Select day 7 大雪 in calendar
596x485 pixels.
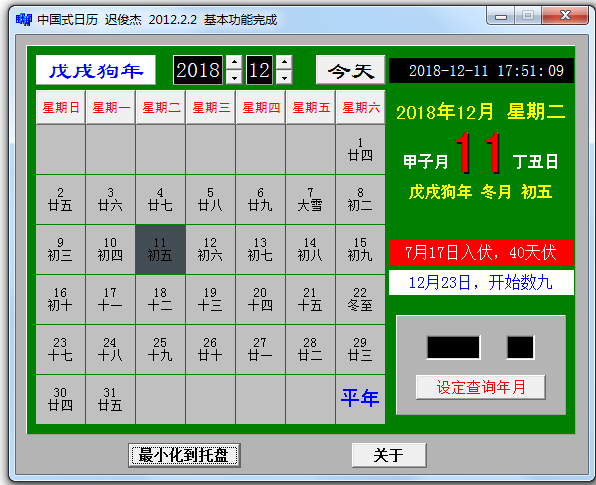pyautogui.click(x=310, y=200)
